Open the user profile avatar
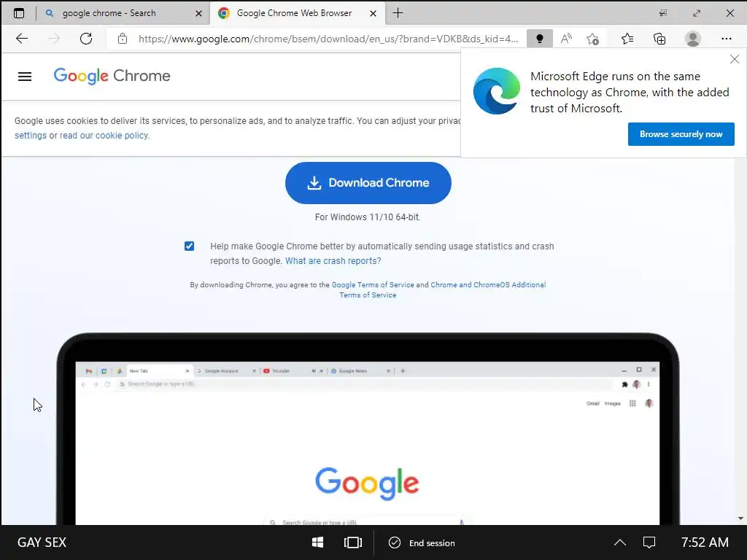747x560 pixels. [693, 39]
